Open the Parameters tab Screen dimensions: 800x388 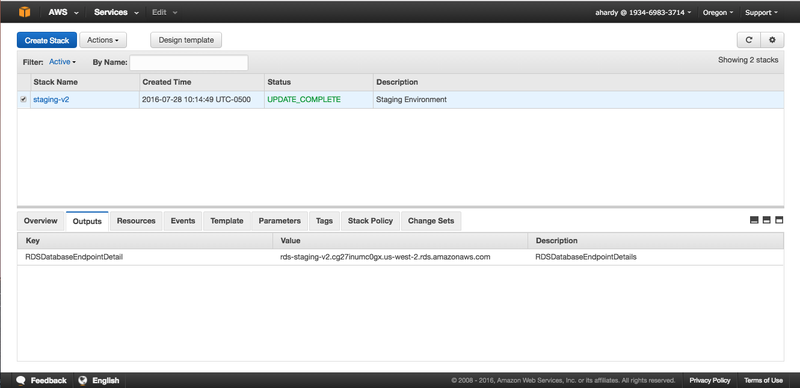click(x=280, y=221)
